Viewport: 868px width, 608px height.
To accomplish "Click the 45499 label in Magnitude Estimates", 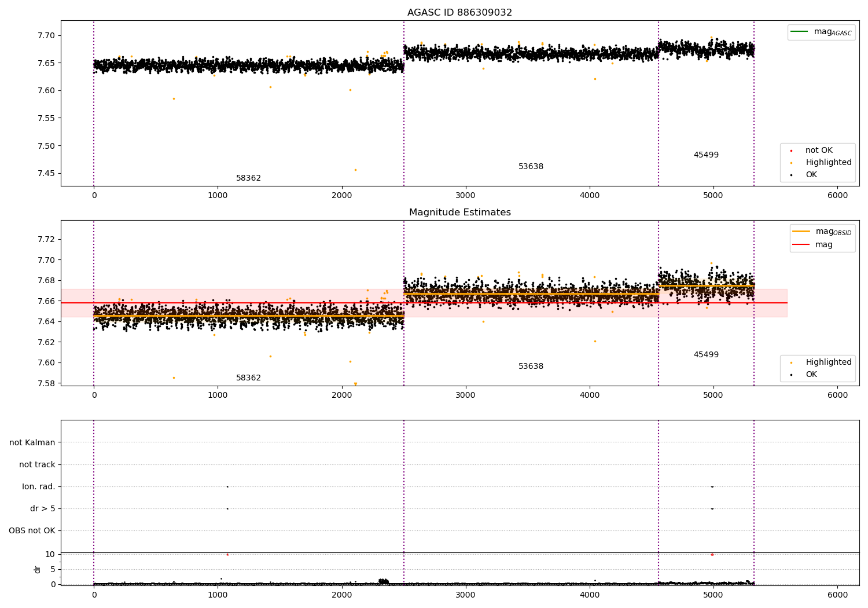I will click(706, 355).
